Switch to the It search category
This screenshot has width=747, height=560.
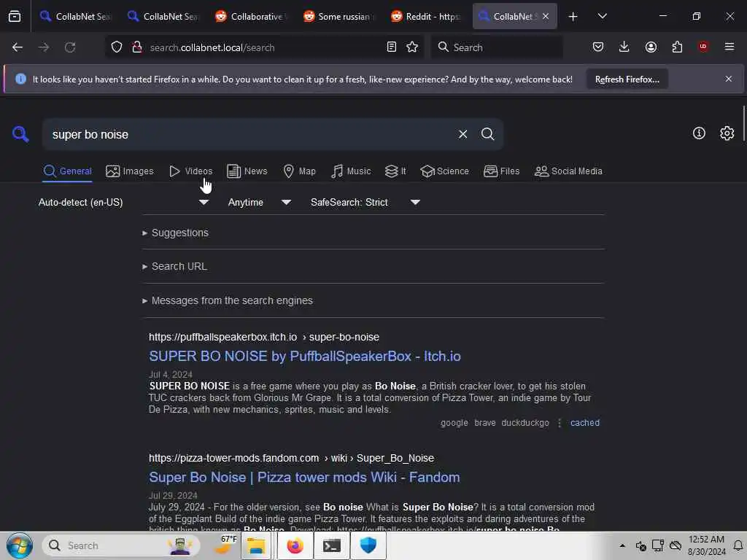395,171
